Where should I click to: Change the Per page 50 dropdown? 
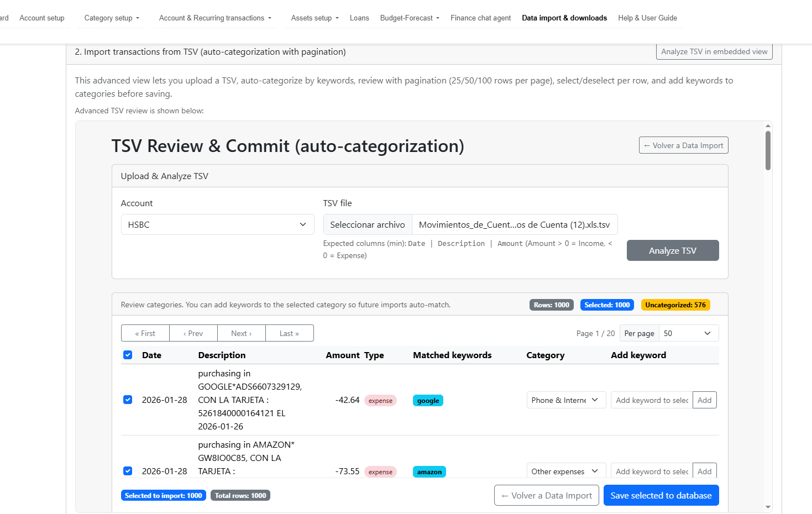click(689, 333)
